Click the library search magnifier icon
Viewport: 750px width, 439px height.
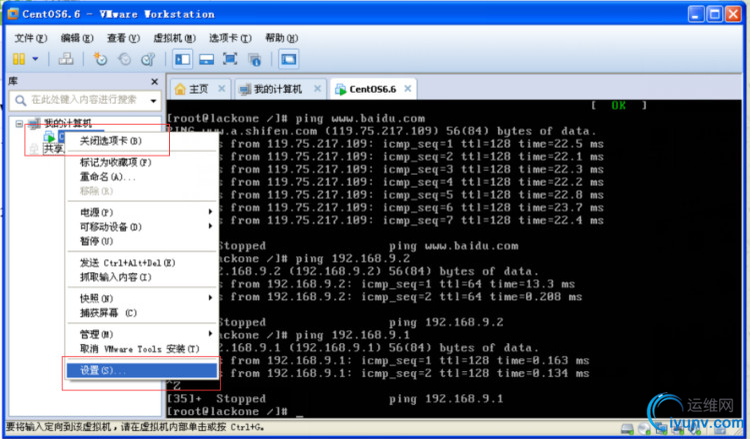(20, 100)
